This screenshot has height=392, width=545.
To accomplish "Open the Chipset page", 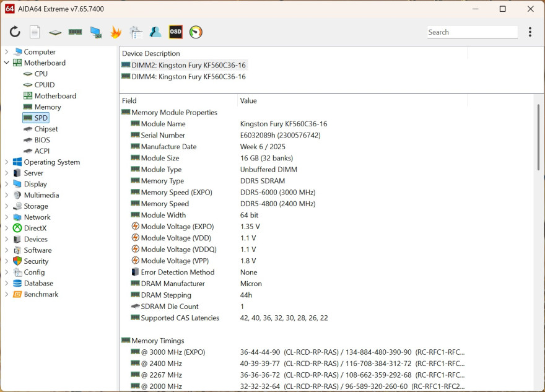I will pos(41,129).
